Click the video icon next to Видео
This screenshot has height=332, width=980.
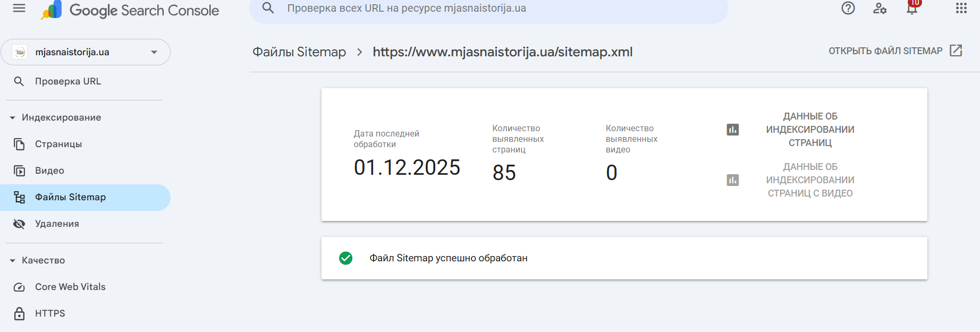click(19, 171)
